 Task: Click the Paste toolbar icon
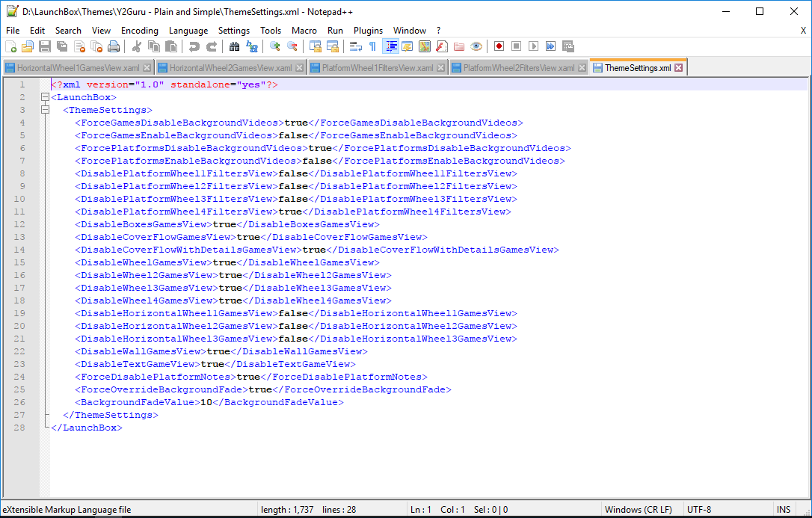coord(171,46)
